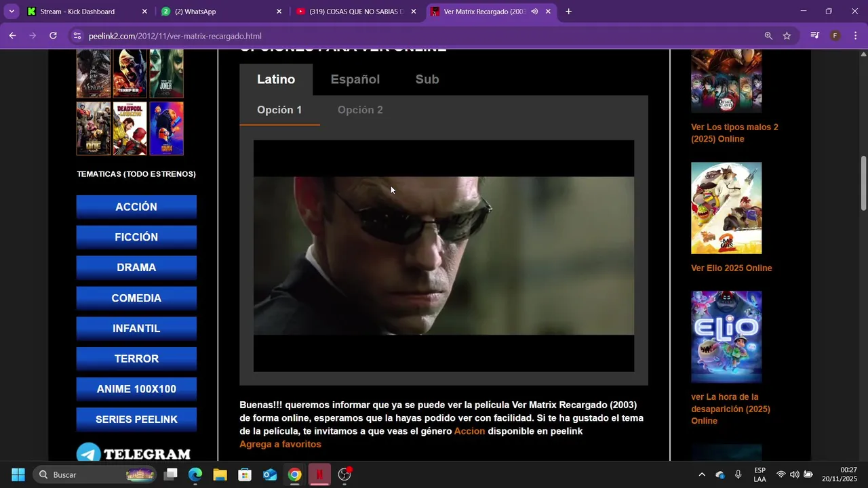
Task: Follow the Accion genre link
Action: tap(469, 431)
